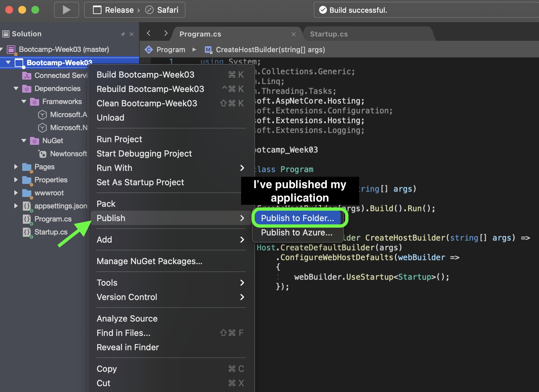Click the Program class icon in the breadcrumb
This screenshot has width=539, height=392.
click(149, 50)
